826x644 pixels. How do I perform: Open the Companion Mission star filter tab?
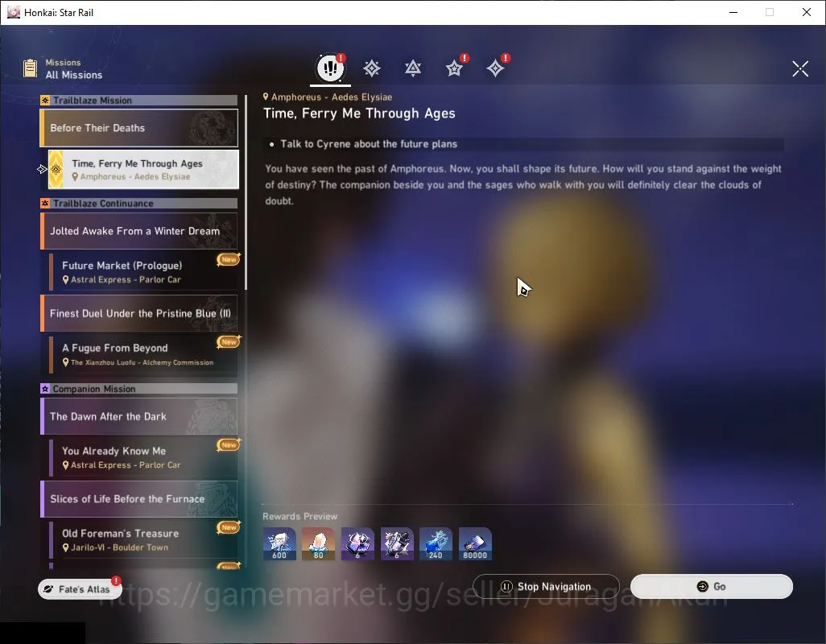(x=455, y=68)
